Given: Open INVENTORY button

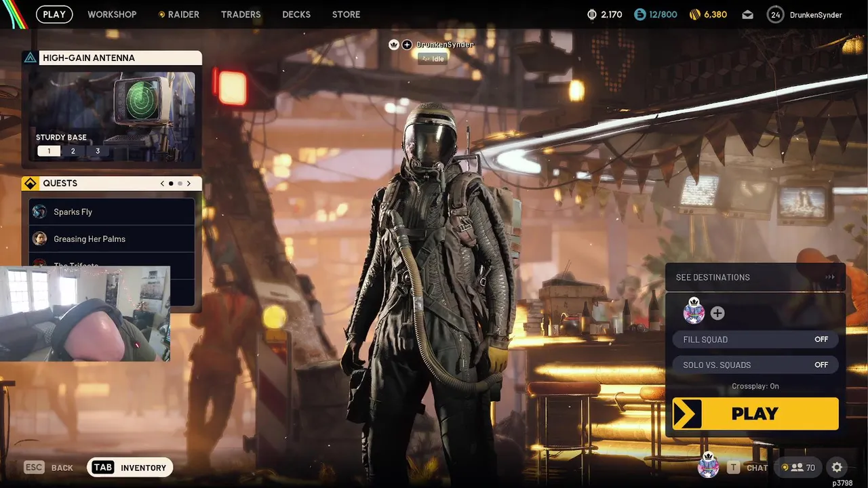Looking at the screenshot, I should pos(130,467).
